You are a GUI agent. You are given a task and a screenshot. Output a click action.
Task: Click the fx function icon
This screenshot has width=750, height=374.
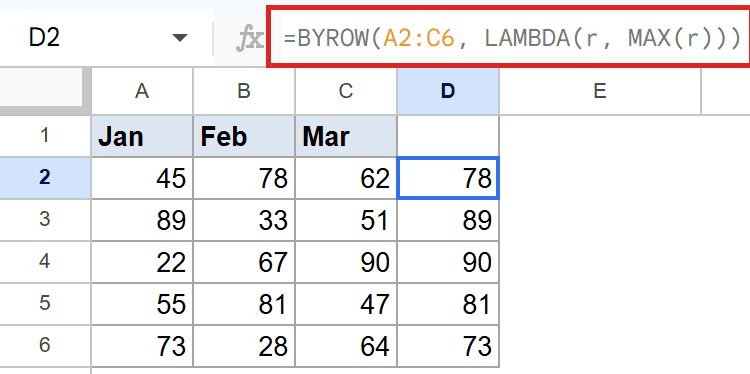point(250,38)
